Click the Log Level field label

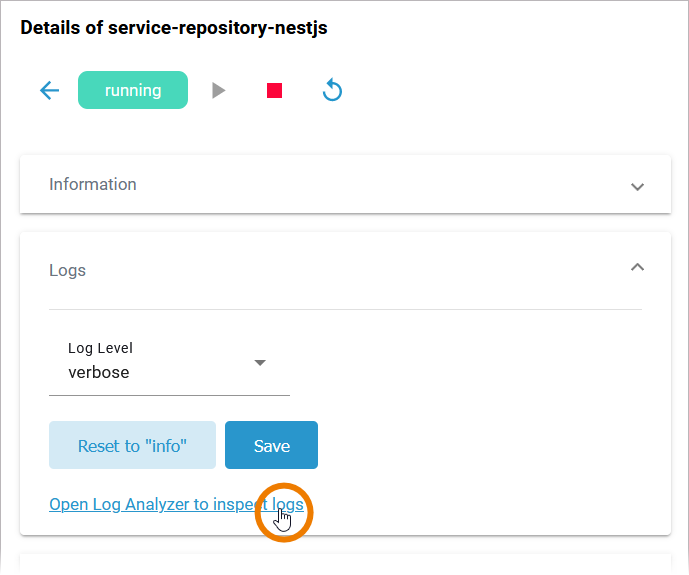click(x=100, y=348)
